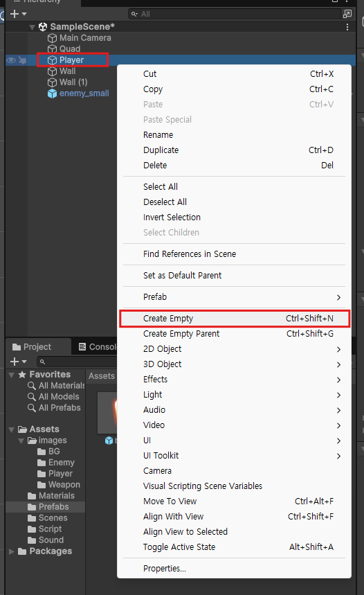Open All Models saved search
Viewport: 364px width, 595px height.
pos(54,396)
